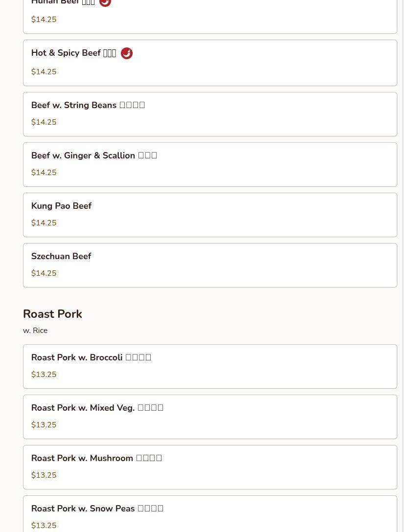
Task: Click the $14.25 price under Kung Pao Beef
Action: click(x=44, y=223)
